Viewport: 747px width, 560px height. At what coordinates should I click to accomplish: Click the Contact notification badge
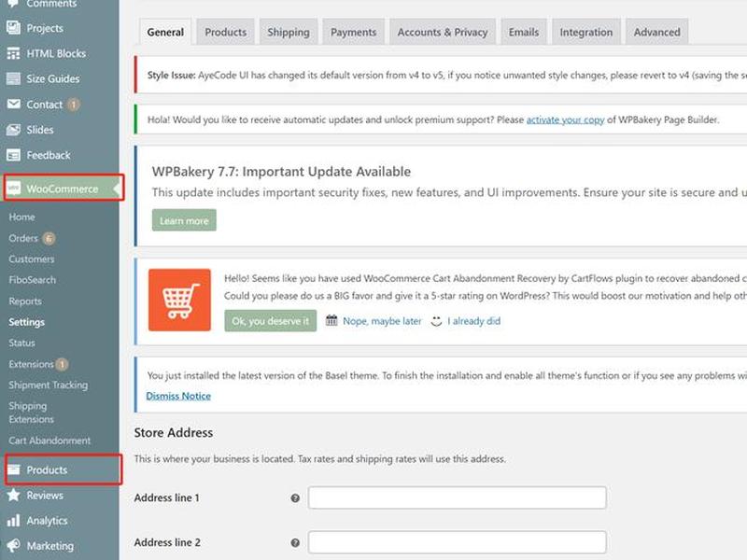(73, 105)
